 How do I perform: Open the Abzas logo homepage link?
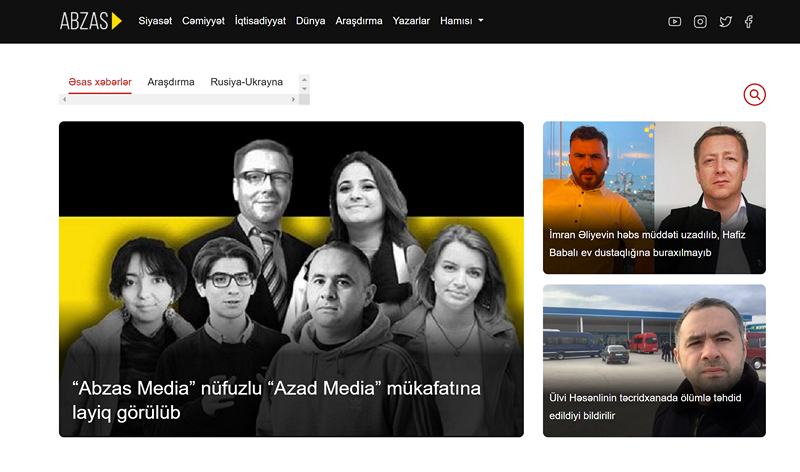click(x=91, y=21)
